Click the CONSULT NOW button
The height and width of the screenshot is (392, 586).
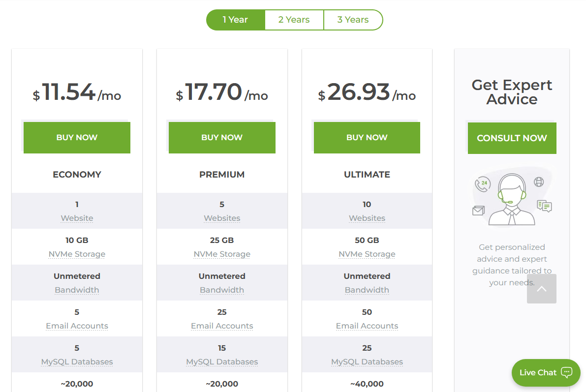click(512, 138)
